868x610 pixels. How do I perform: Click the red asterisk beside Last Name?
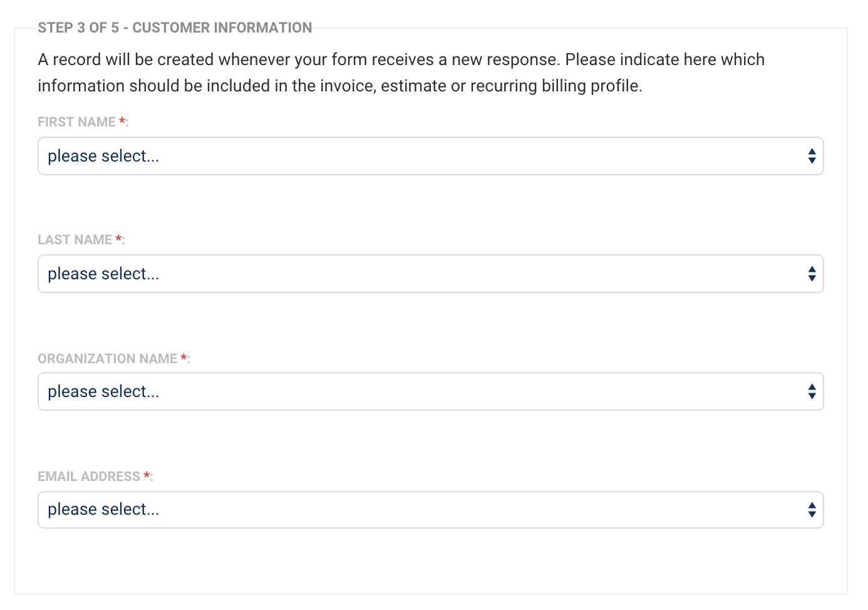click(118, 239)
